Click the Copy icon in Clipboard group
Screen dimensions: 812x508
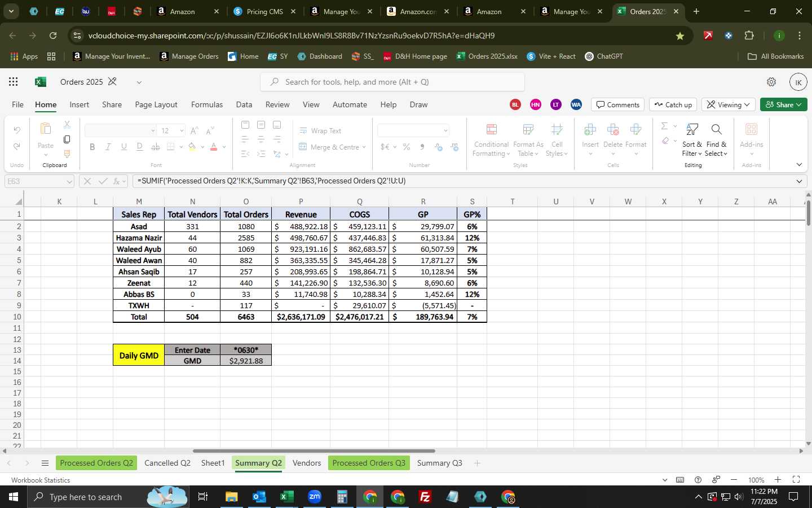(67, 139)
